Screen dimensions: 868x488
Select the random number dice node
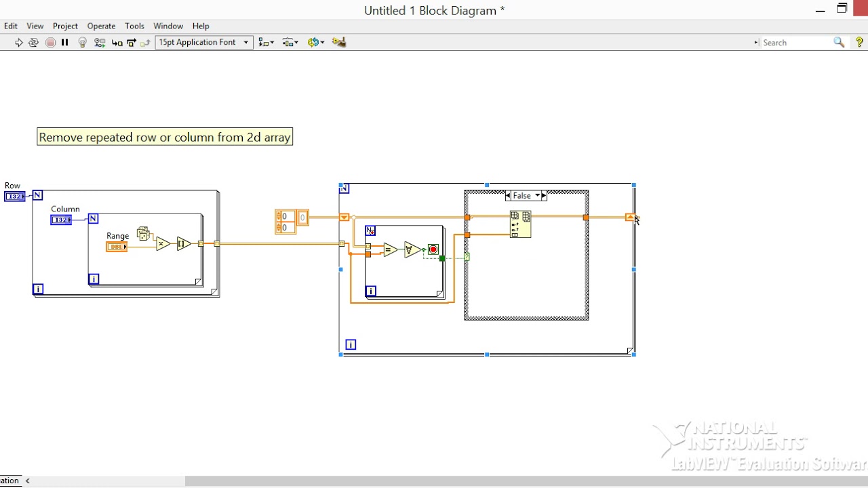pyautogui.click(x=143, y=234)
